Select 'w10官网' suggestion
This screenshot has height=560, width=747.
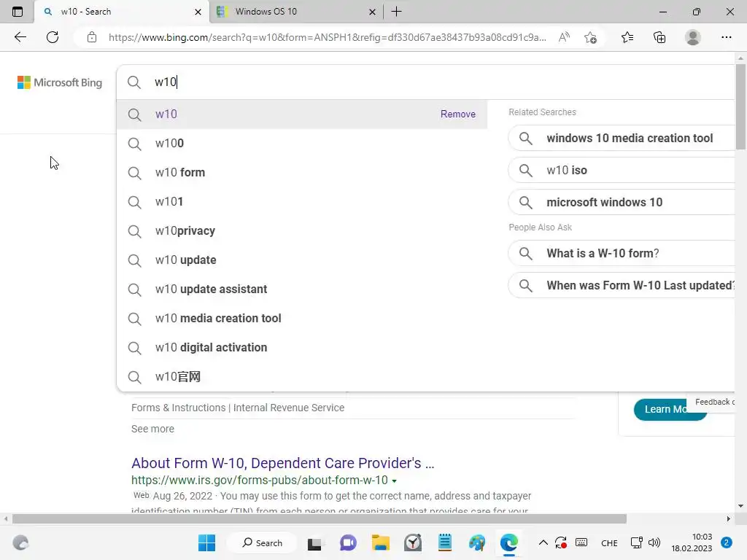click(302, 377)
